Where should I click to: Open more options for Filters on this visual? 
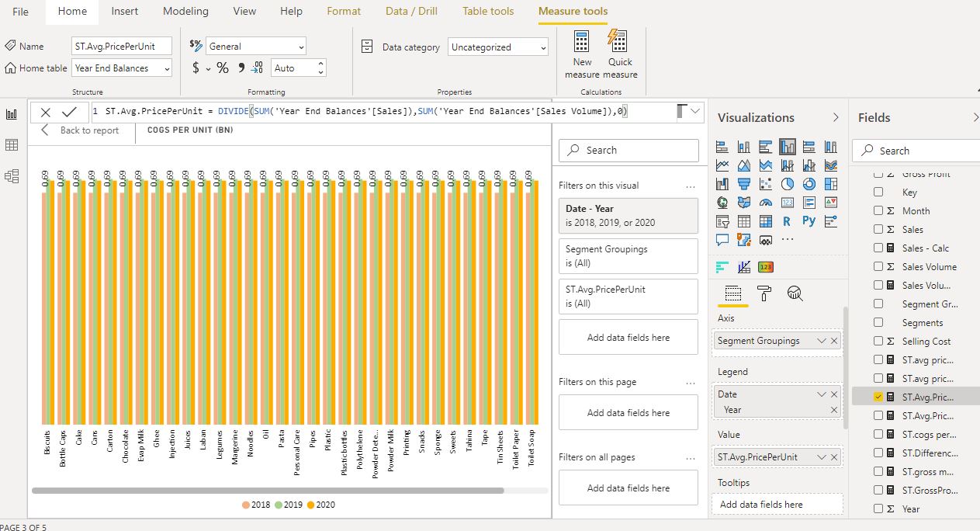point(691,186)
